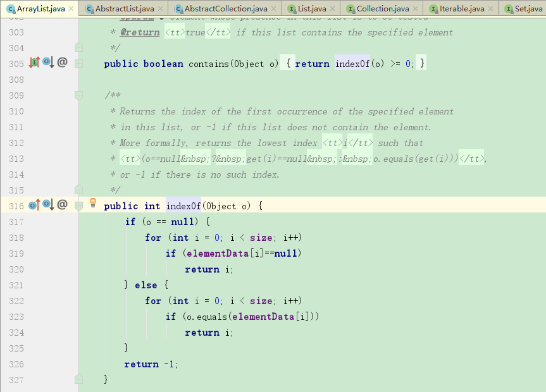The image size is (546, 392).
Task: Close the List.java tab
Action: [333, 9]
